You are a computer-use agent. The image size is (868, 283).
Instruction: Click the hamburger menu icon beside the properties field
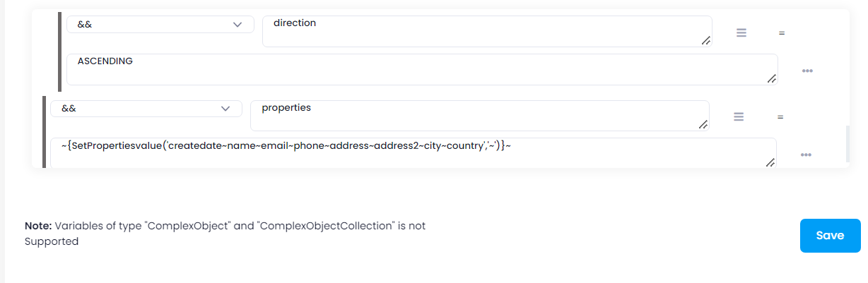pyautogui.click(x=739, y=116)
